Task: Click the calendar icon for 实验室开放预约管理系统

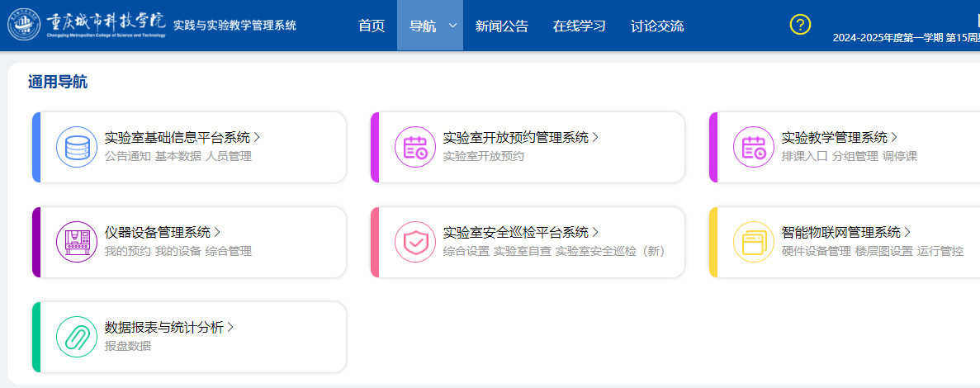Action: (x=415, y=147)
